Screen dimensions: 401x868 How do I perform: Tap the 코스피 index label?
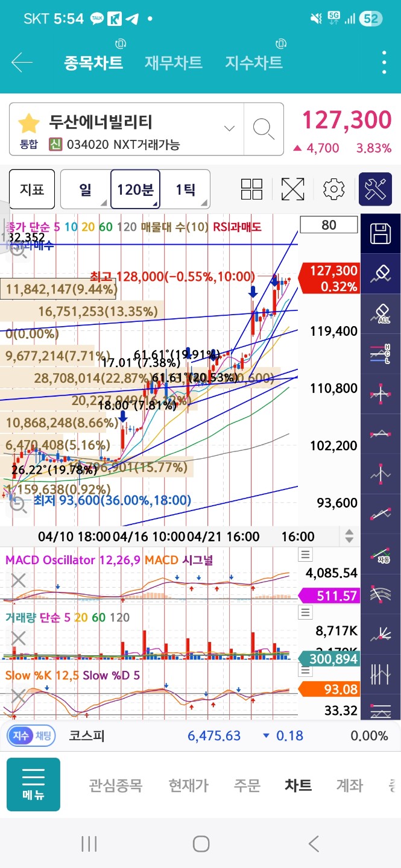point(87,736)
